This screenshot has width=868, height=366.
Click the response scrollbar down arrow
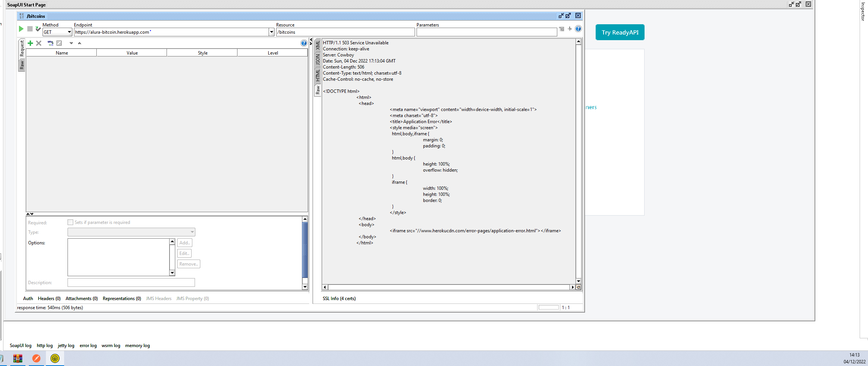tap(579, 281)
